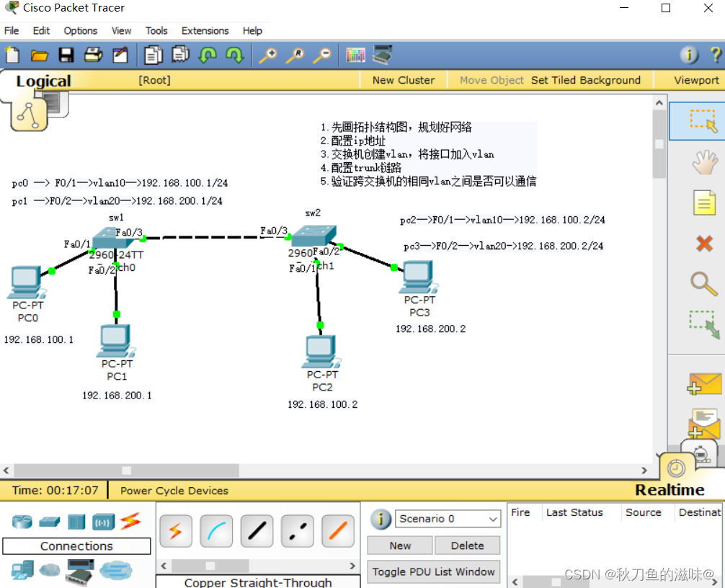Click the Zoom Out magnifier
The width and height of the screenshot is (725, 588).
(322, 55)
